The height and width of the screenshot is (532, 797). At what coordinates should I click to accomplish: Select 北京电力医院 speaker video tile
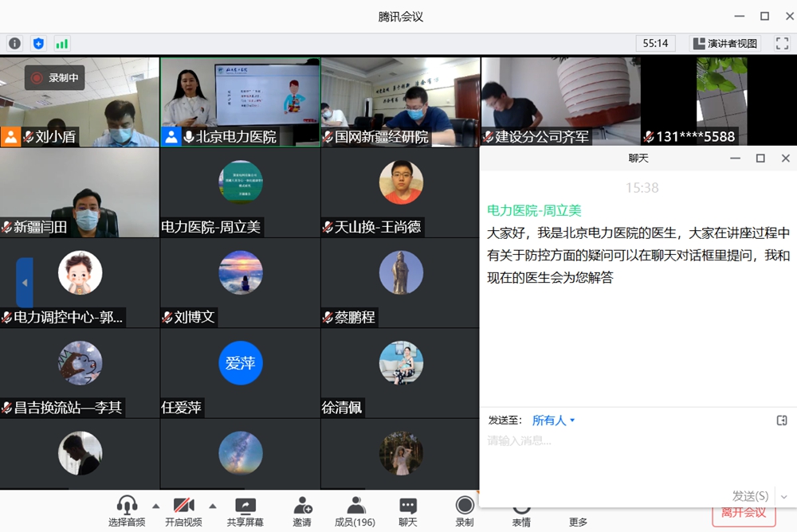click(241, 102)
